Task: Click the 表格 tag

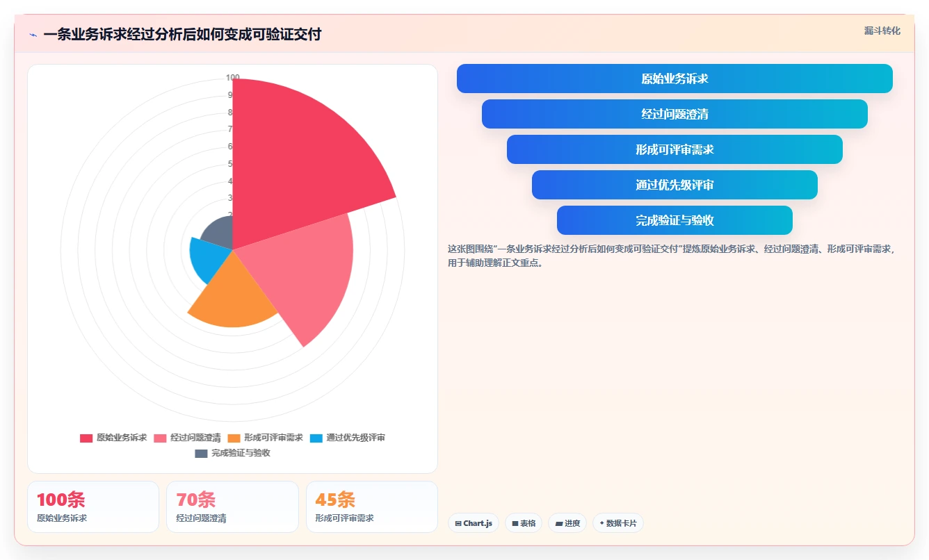Action: 524,523
